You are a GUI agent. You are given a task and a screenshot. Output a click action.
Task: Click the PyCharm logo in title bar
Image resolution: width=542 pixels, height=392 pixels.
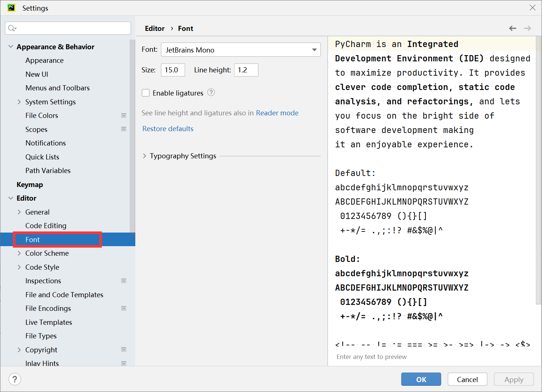11,8
